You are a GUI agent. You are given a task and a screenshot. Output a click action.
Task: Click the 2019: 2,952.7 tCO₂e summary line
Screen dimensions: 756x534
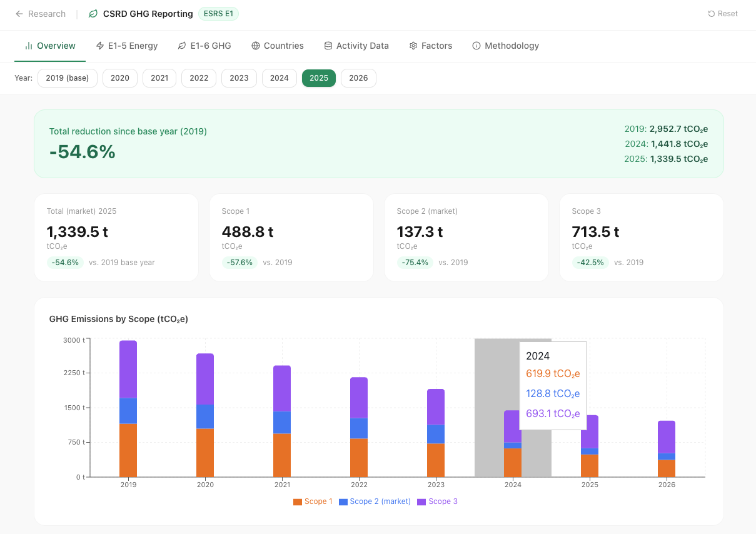666,129
